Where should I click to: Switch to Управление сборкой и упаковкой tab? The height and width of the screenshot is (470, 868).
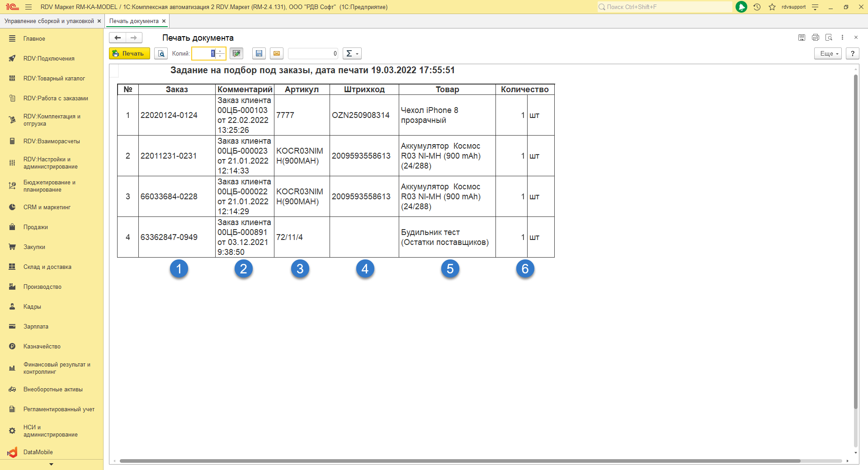click(x=49, y=21)
